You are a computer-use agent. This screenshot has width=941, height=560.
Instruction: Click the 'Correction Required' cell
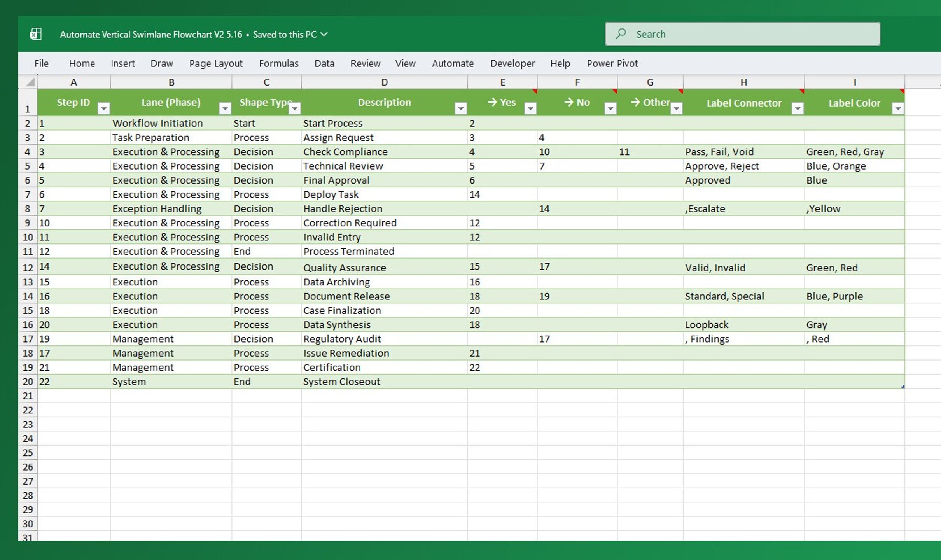coord(385,223)
